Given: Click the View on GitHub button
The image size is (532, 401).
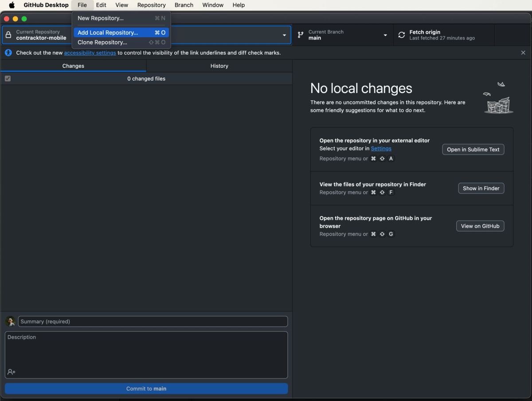Looking at the screenshot, I should [480, 226].
